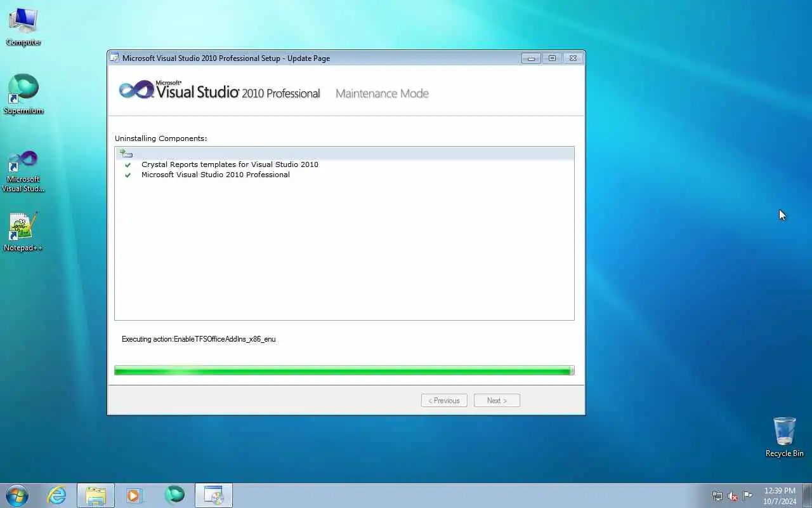Click the green uninstall progress bar
Viewport: 812px width, 508px height.
tap(344, 370)
